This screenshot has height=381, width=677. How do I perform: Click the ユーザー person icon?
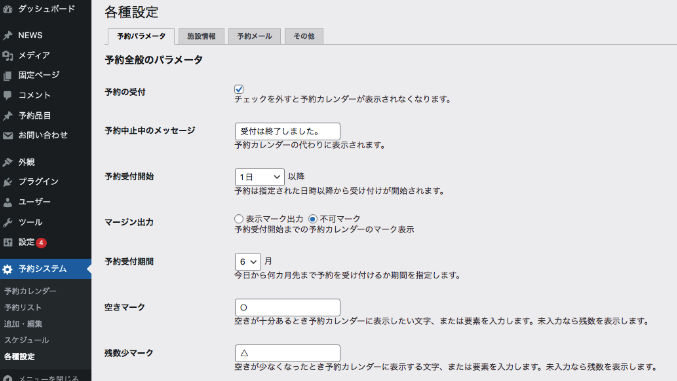coord(8,202)
